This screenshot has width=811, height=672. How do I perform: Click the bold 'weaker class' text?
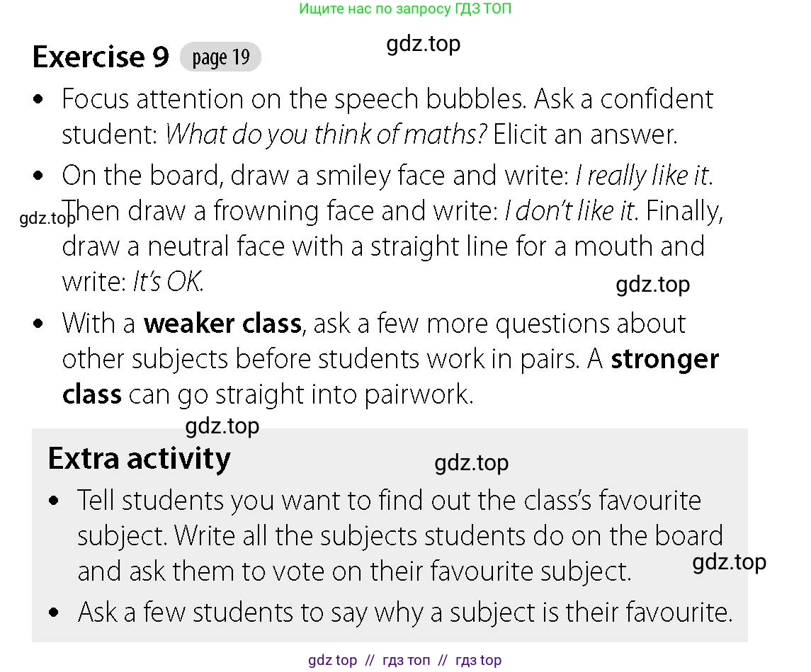coord(223,324)
